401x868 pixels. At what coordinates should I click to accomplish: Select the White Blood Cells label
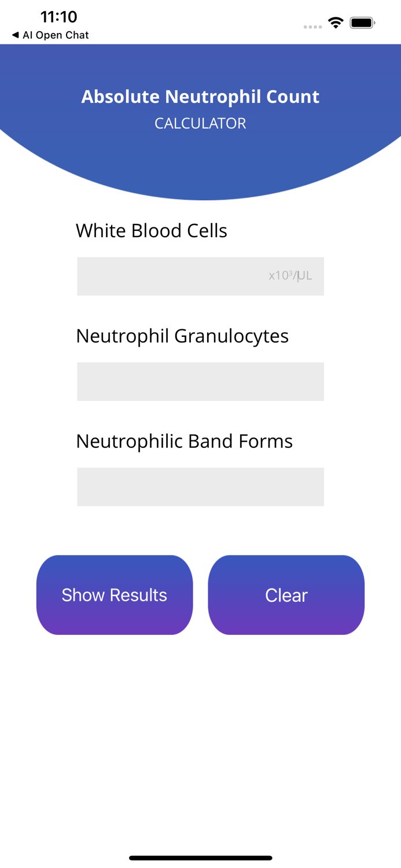tap(152, 230)
